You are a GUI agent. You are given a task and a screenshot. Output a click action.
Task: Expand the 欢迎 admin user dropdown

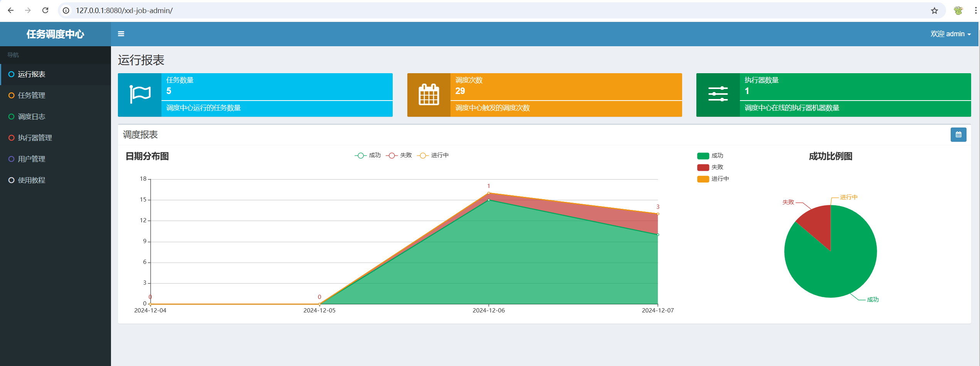(951, 34)
